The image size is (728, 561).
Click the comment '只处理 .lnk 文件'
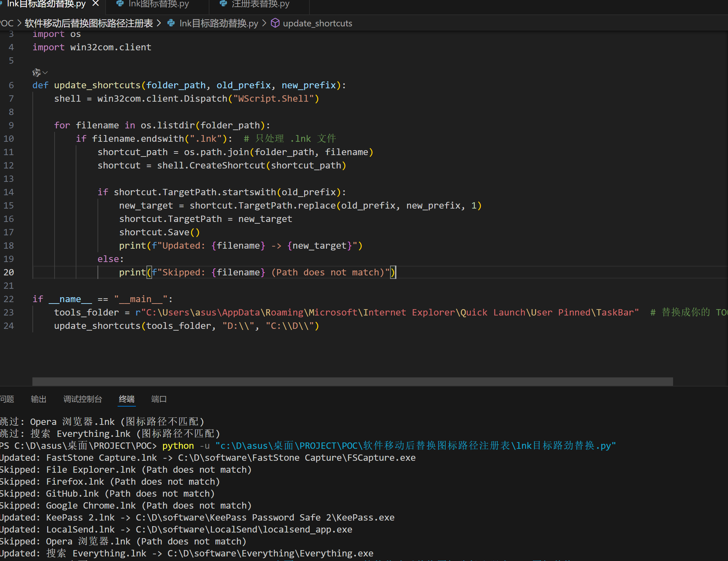(x=290, y=139)
